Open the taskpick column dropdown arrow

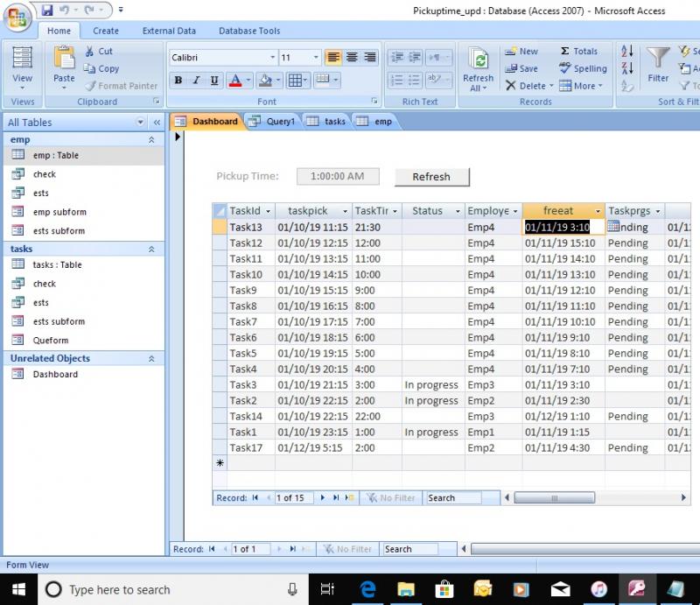click(345, 211)
